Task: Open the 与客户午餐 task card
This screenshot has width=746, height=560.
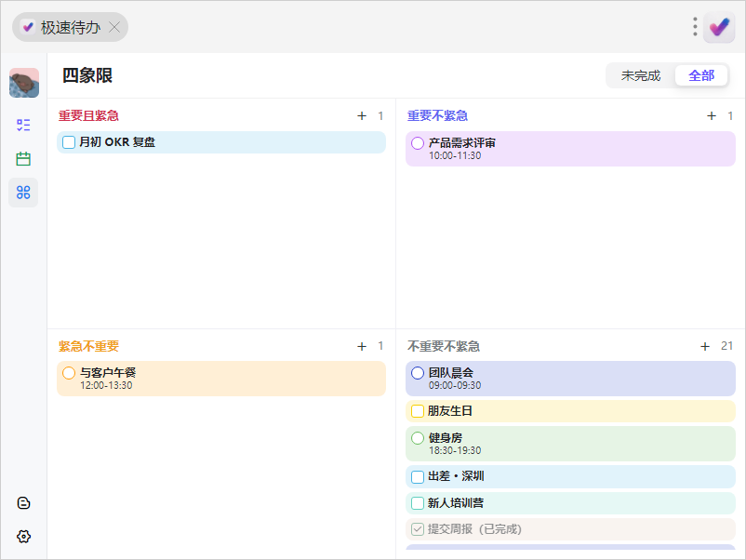Action: point(221,379)
